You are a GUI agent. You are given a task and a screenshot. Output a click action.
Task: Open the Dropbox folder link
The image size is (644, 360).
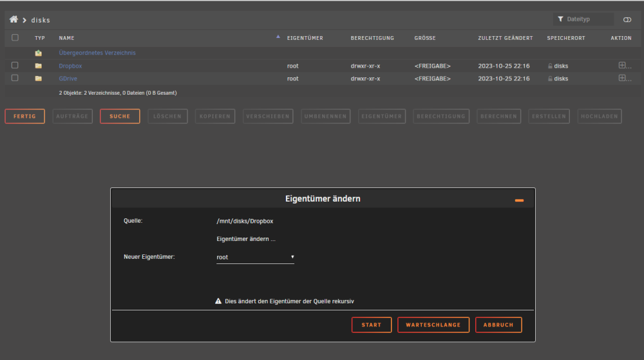[70, 66]
